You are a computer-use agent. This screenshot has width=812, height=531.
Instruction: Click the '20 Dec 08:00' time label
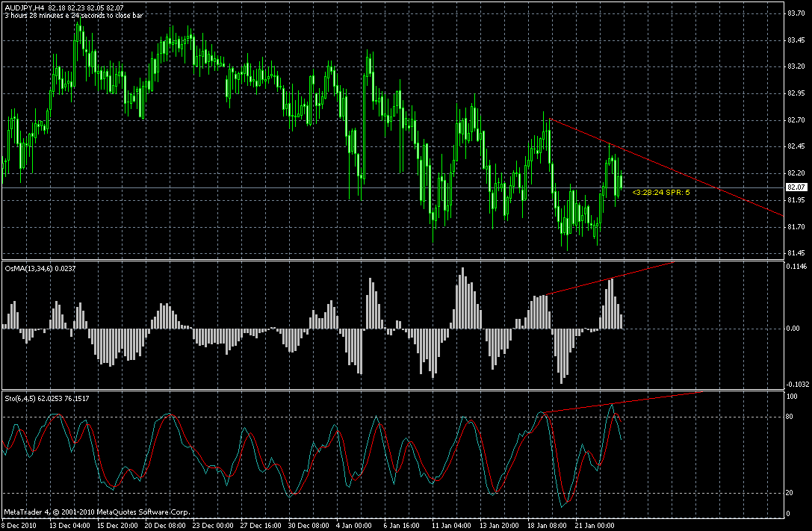click(165, 526)
